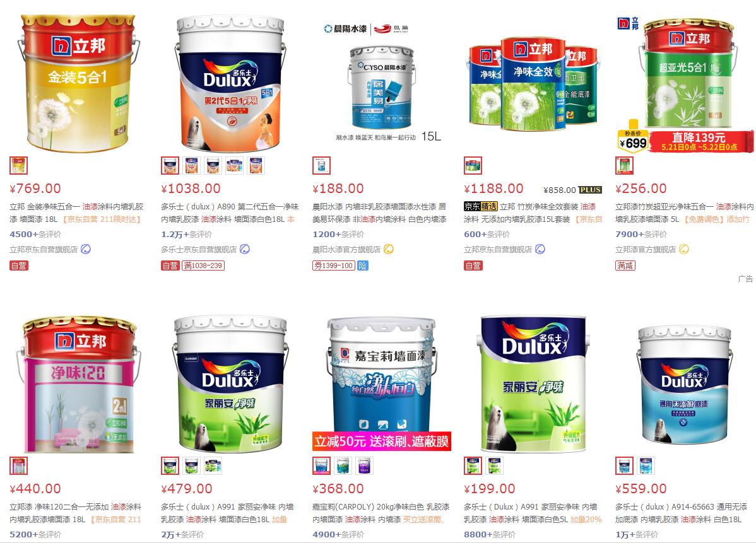Click the PLUS member price badge
Screen dimensions: 756x543
tap(590, 190)
